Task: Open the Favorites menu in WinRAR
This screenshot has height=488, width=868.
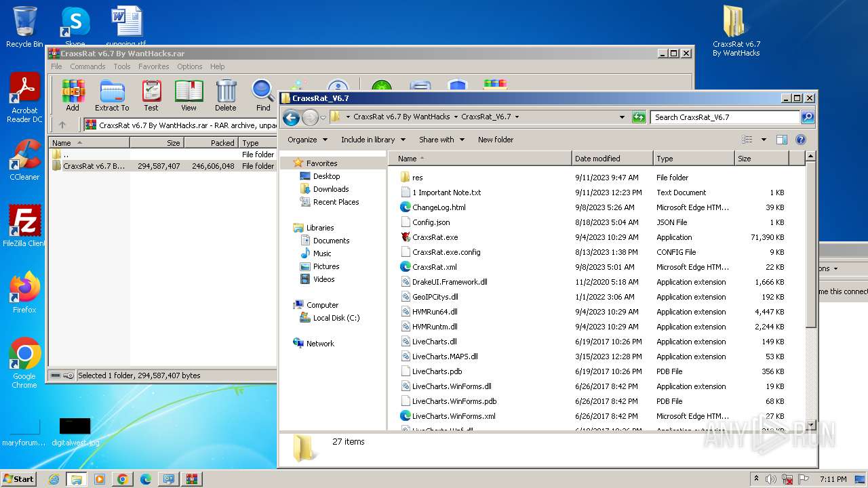Action: coord(154,66)
